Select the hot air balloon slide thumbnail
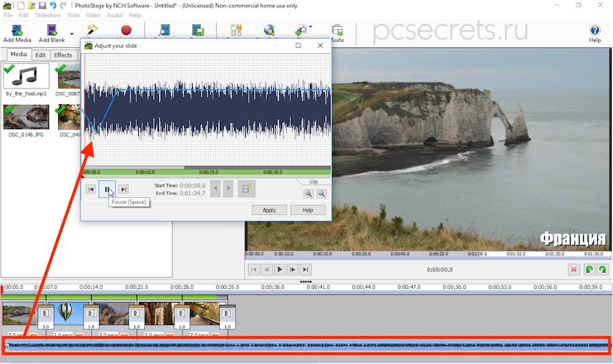Screen dimensions: 613x364 (x=65, y=313)
